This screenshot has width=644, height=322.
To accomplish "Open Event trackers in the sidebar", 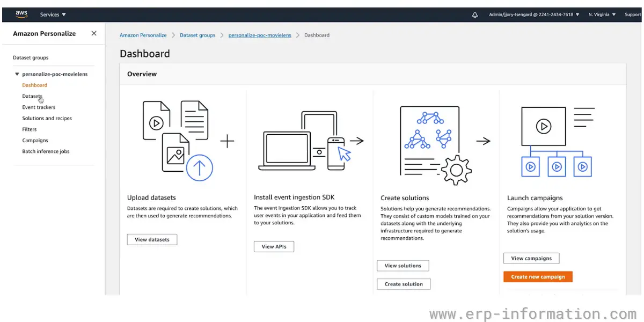I will [39, 107].
